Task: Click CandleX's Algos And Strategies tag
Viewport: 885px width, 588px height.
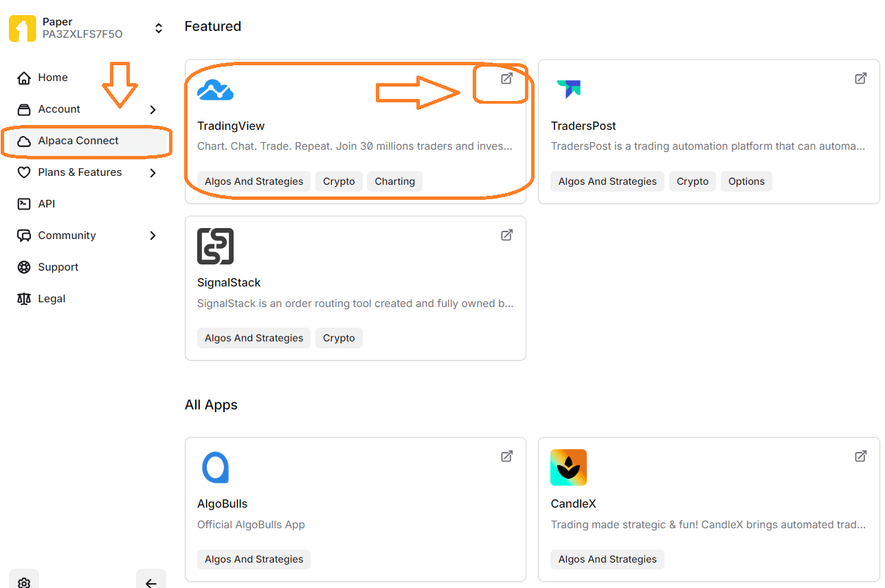Action: pyautogui.click(x=607, y=559)
